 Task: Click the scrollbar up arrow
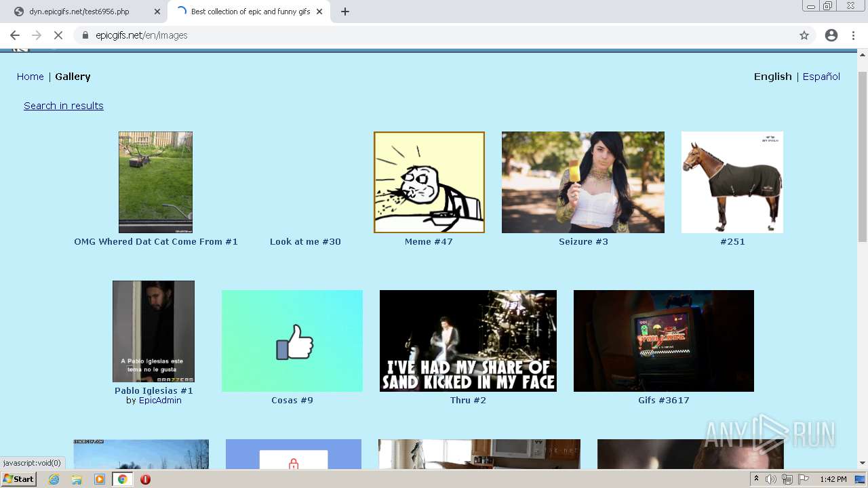pyautogui.click(x=863, y=54)
